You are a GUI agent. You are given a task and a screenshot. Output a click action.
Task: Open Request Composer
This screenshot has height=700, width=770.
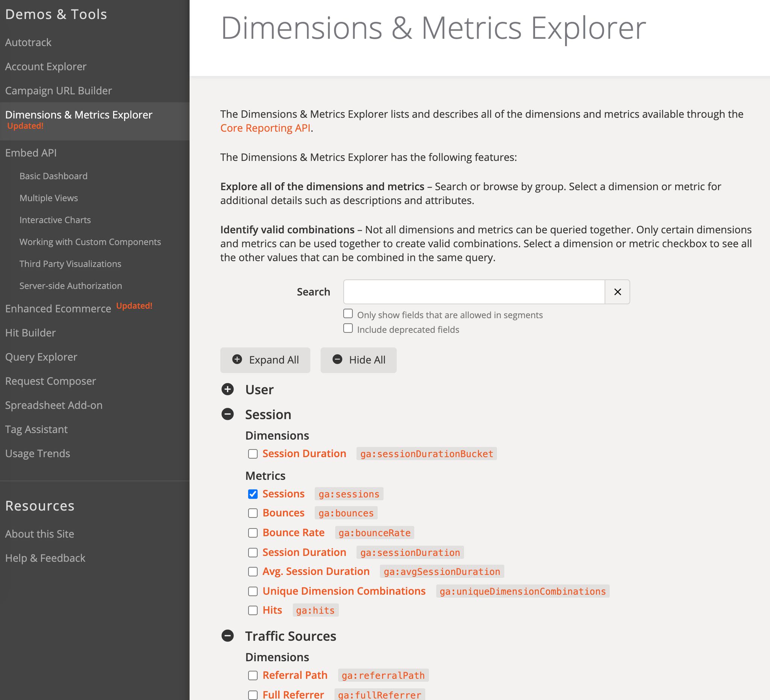[x=50, y=381]
